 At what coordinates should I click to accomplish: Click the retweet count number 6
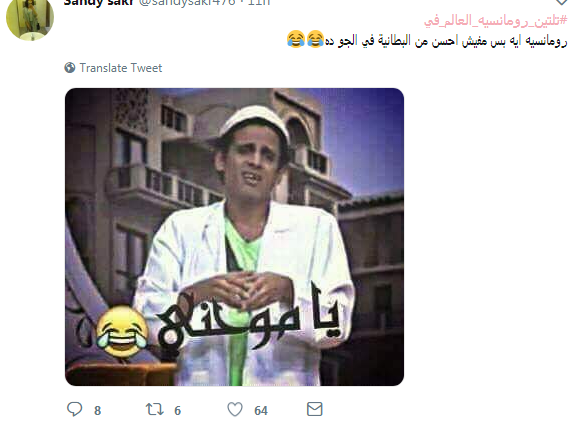pos(177,411)
